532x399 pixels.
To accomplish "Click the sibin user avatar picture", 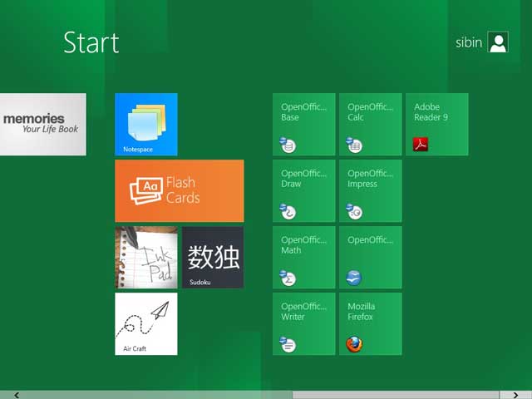I will [x=498, y=42].
